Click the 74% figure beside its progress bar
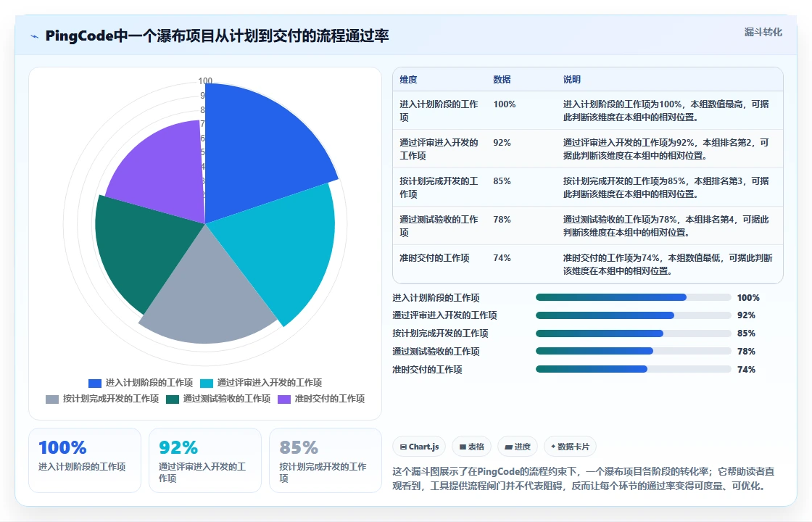Viewport: 812px width, 522px height. [746, 370]
